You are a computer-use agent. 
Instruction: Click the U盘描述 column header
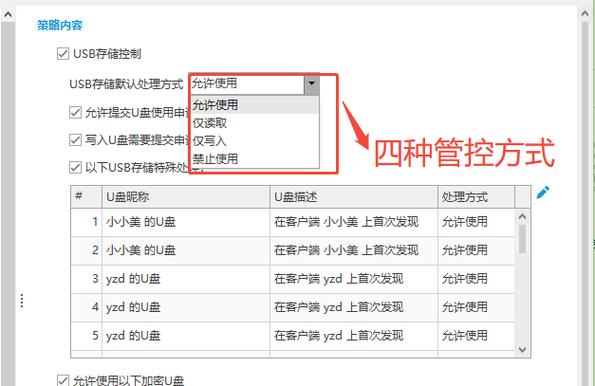click(x=354, y=197)
